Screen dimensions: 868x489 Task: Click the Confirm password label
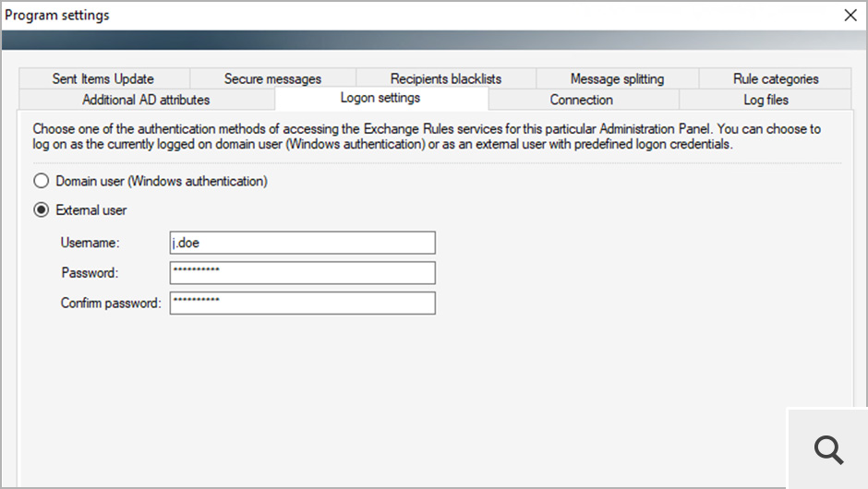111,304
